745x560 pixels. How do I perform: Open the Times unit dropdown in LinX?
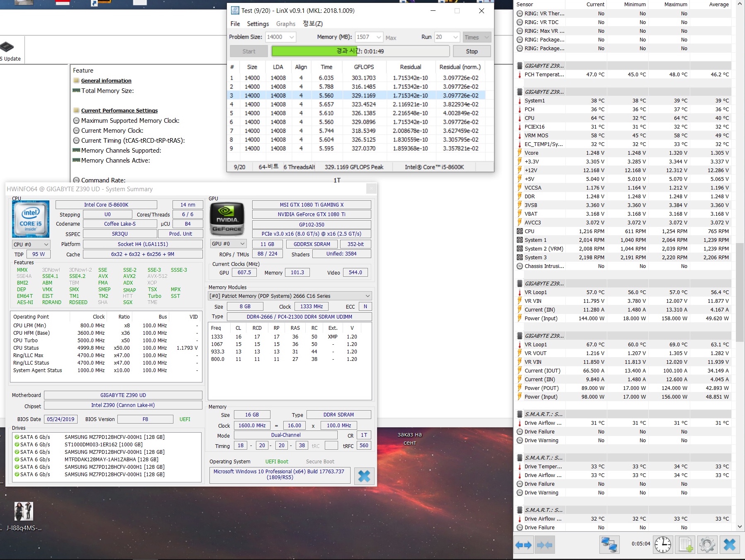pyautogui.click(x=477, y=37)
